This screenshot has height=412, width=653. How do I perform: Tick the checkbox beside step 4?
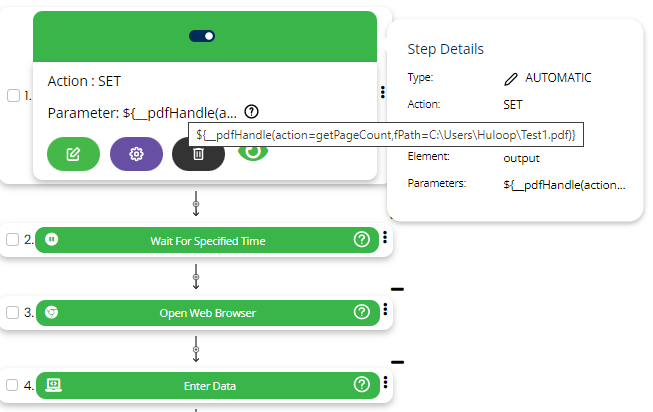[13, 384]
